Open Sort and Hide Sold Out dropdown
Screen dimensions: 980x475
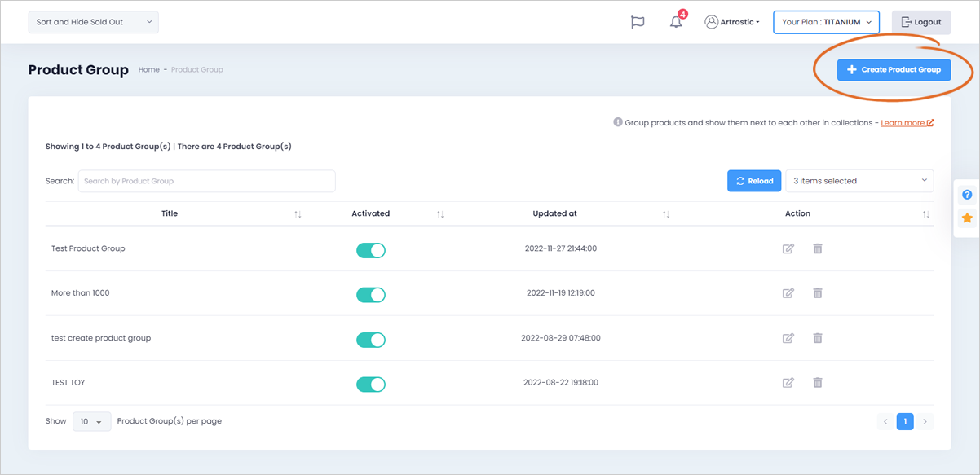pyautogui.click(x=94, y=22)
